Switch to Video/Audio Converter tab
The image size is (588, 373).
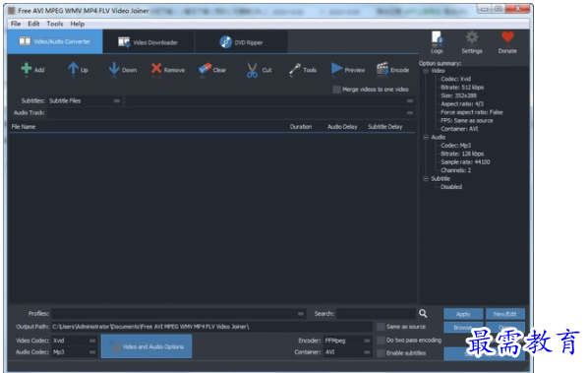pyautogui.click(x=55, y=41)
